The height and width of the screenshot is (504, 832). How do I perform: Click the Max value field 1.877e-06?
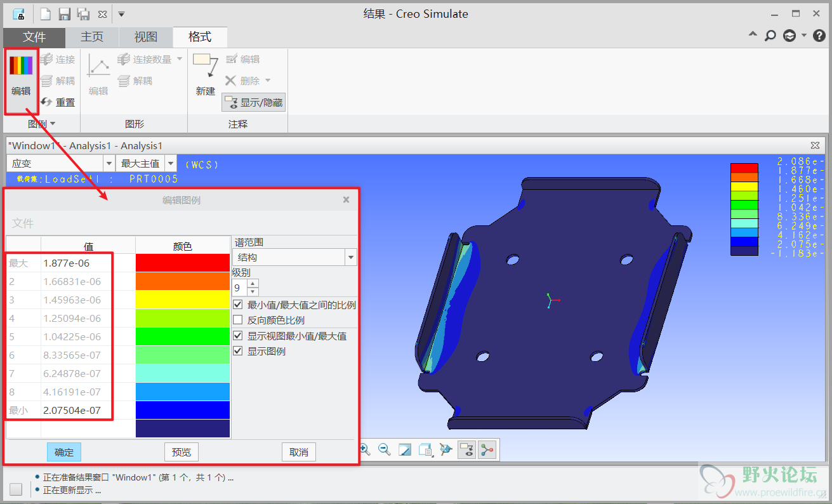click(x=88, y=263)
